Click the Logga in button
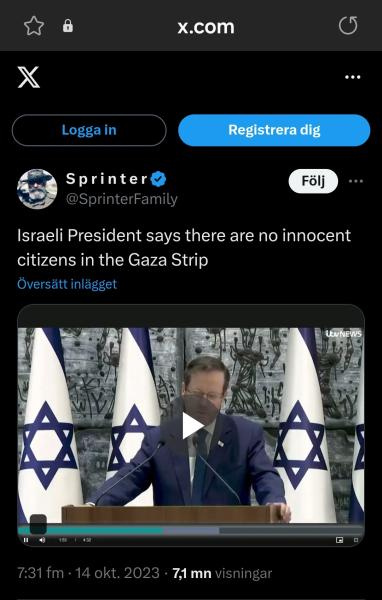This screenshot has height=600, width=382. [89, 130]
